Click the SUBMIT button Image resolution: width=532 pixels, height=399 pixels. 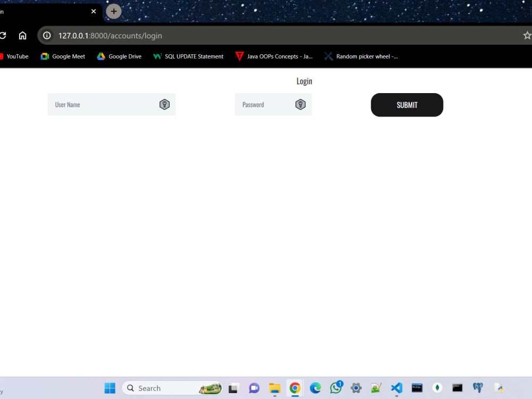(407, 105)
